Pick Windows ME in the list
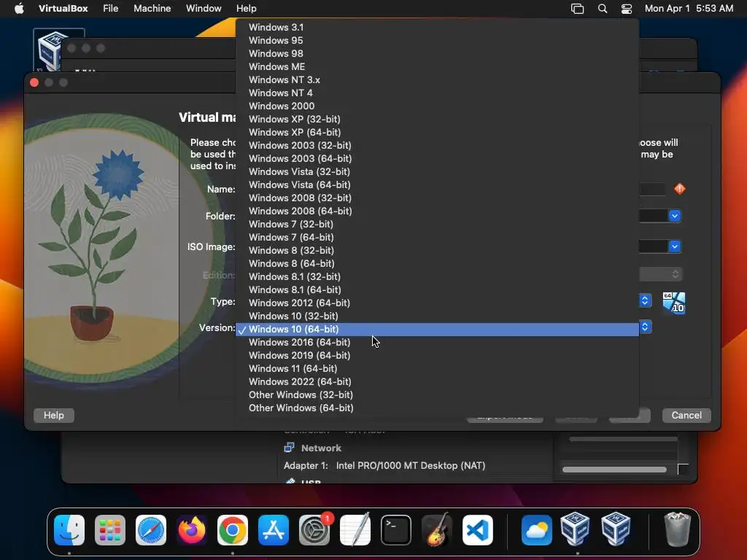 pyautogui.click(x=437, y=66)
